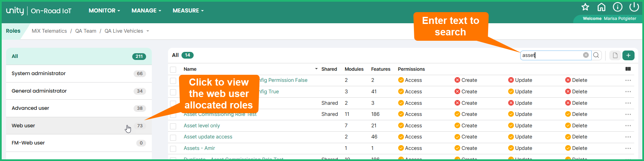Click the Roles page title
Viewport: 644px width, 161px height.
tap(13, 31)
